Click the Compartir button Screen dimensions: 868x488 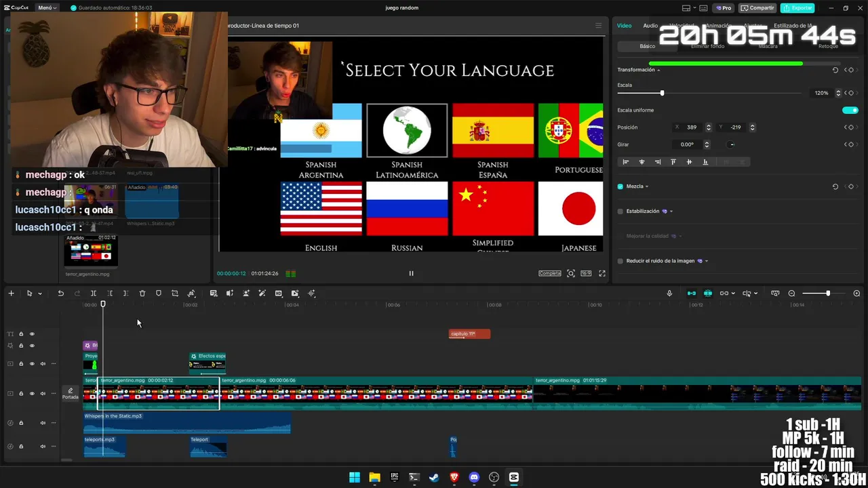pyautogui.click(x=757, y=8)
